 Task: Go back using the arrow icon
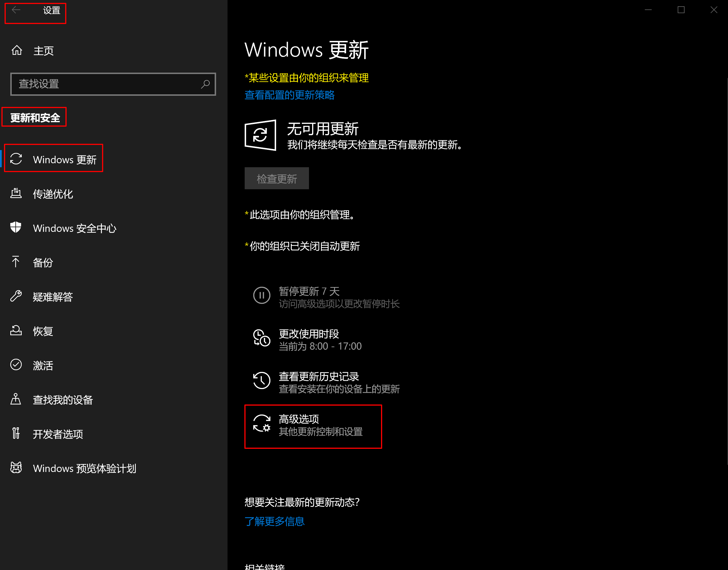point(16,10)
